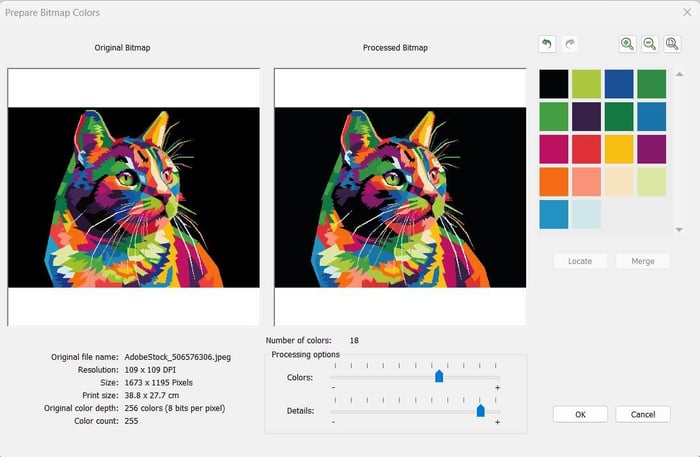Image resolution: width=700 pixels, height=457 pixels.
Task: Click the Details slider handle
Action: click(x=481, y=410)
